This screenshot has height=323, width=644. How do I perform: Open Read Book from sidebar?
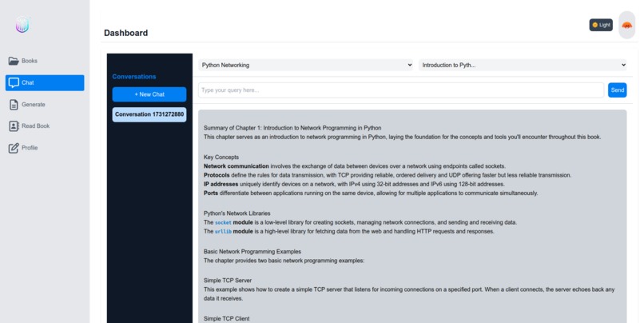(45, 126)
